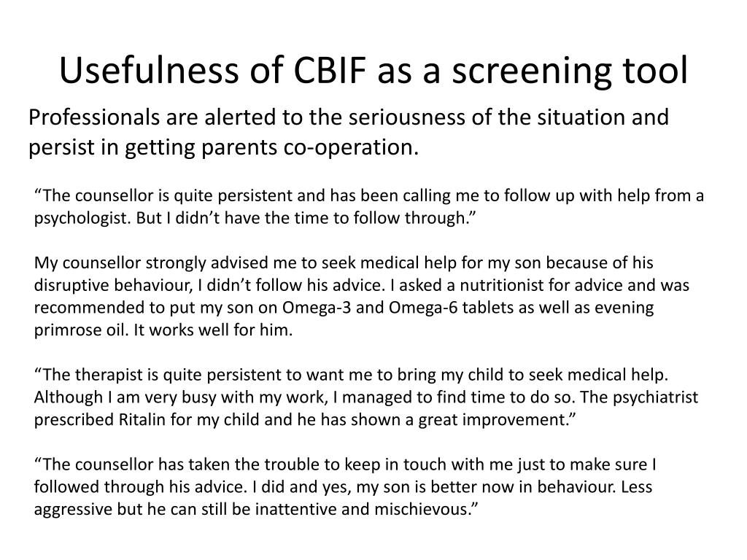
Task: Click the slide title "Usefulness of CBIF as a screening tool"
Action: (x=373, y=71)
